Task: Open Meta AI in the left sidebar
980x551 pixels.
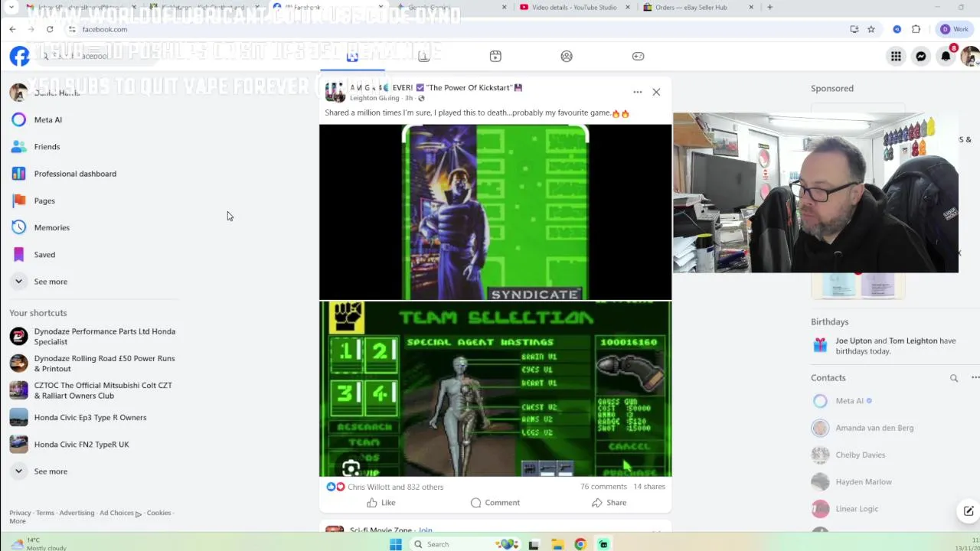Action: [47, 119]
